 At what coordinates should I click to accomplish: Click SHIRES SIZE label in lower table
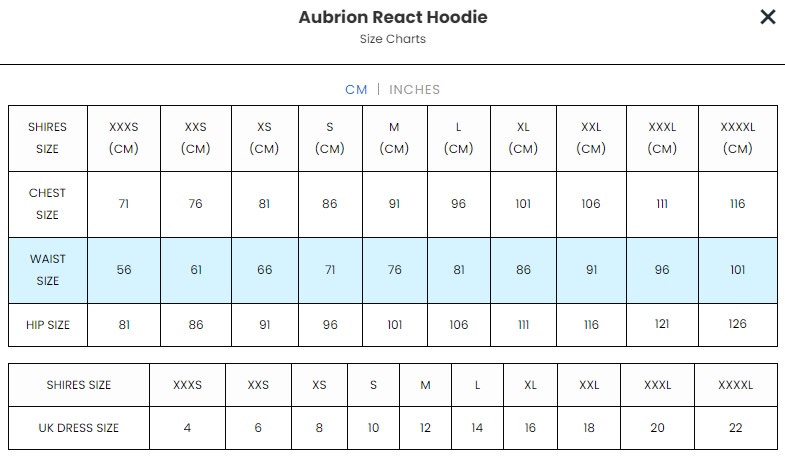pos(79,385)
